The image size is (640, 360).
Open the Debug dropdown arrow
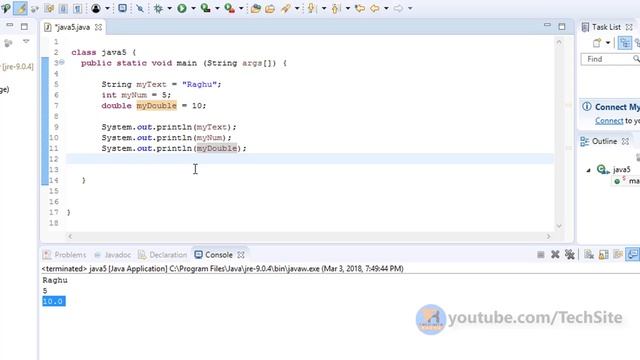point(169,8)
